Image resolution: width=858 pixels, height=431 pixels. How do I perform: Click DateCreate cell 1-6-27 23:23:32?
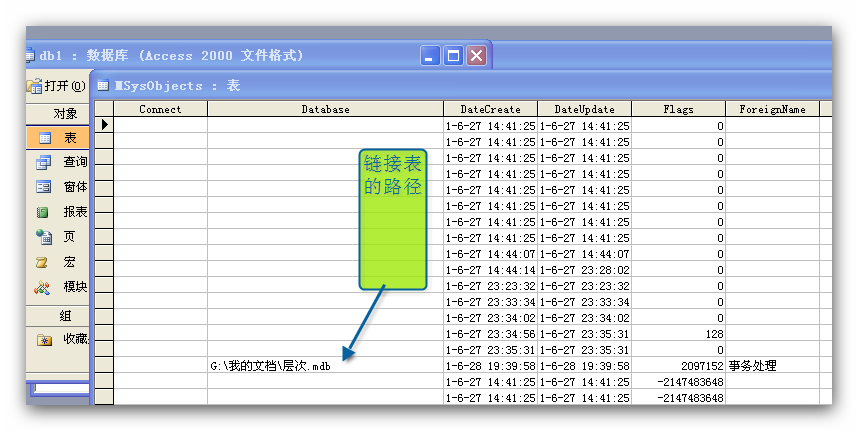coord(491,286)
